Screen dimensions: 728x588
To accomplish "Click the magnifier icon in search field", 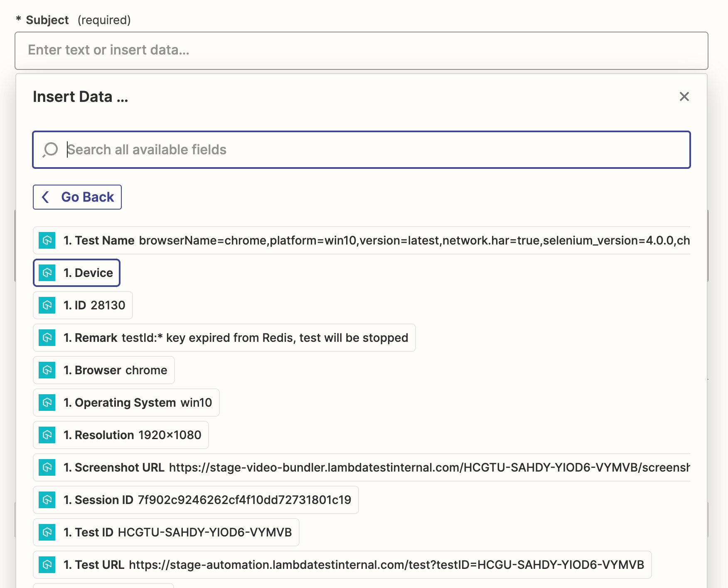I will coord(50,150).
